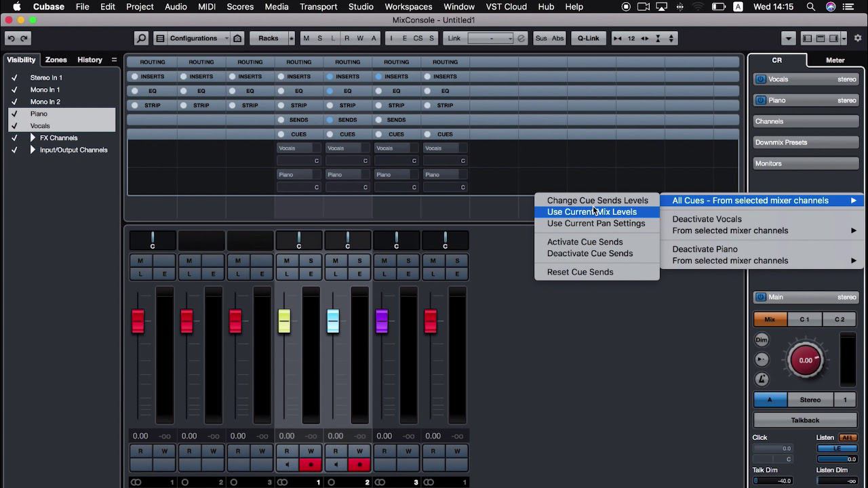
Task: Open the channel search magnifier in MixConsole
Action: (140, 38)
